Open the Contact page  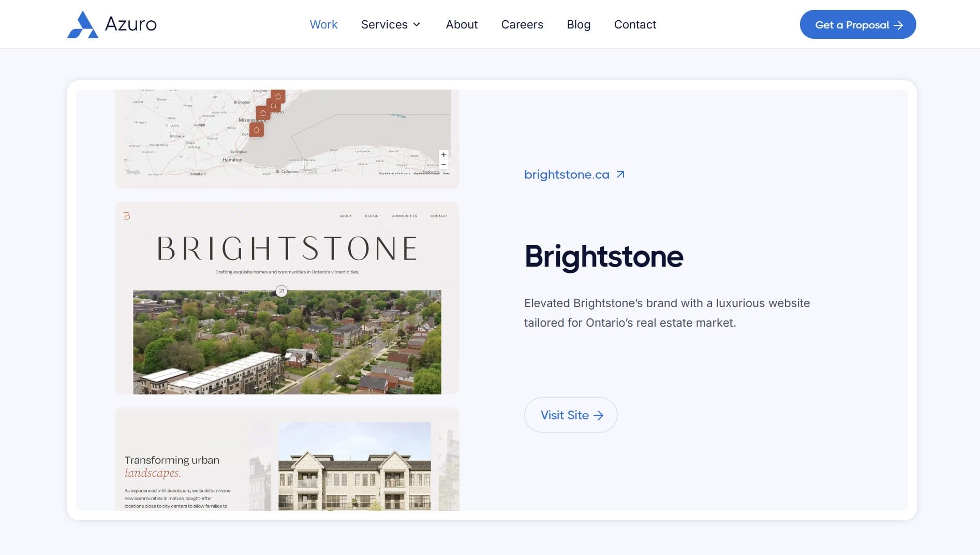[x=635, y=24]
